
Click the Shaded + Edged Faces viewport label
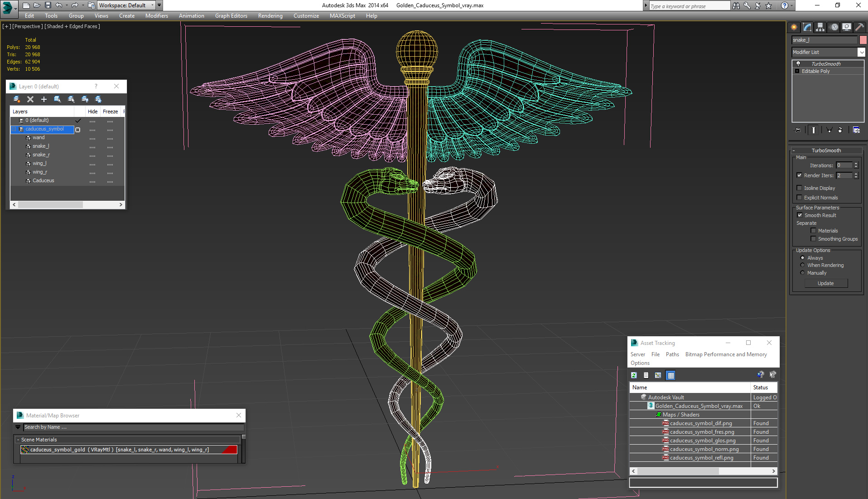(72, 26)
